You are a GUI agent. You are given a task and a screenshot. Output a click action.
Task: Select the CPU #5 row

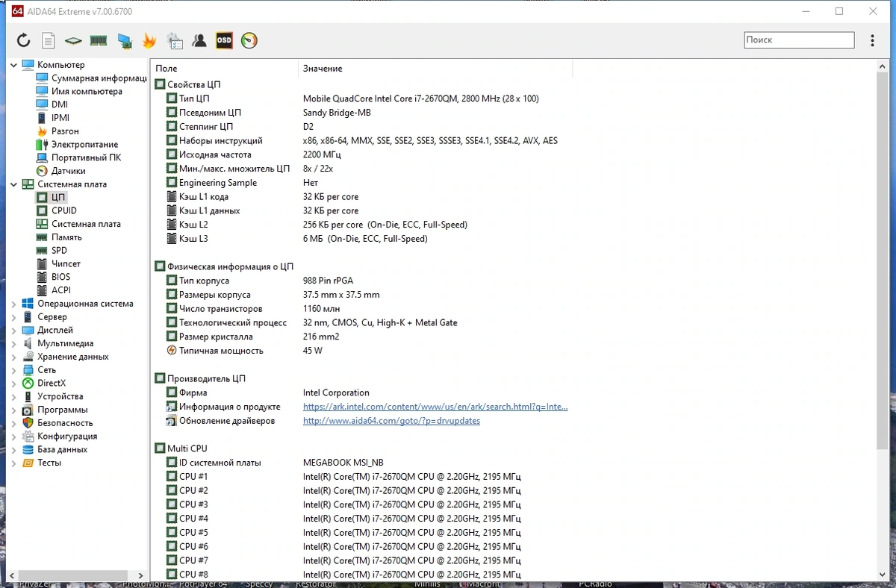coord(361,533)
